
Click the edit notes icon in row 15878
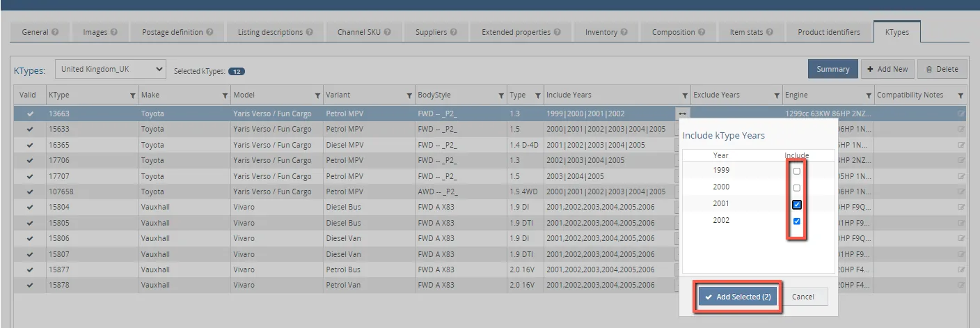click(961, 285)
